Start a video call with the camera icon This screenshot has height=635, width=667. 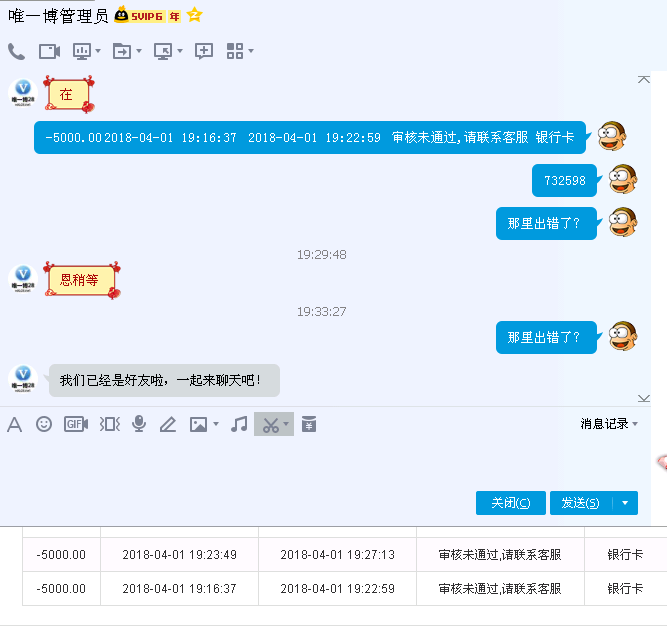(x=49, y=51)
